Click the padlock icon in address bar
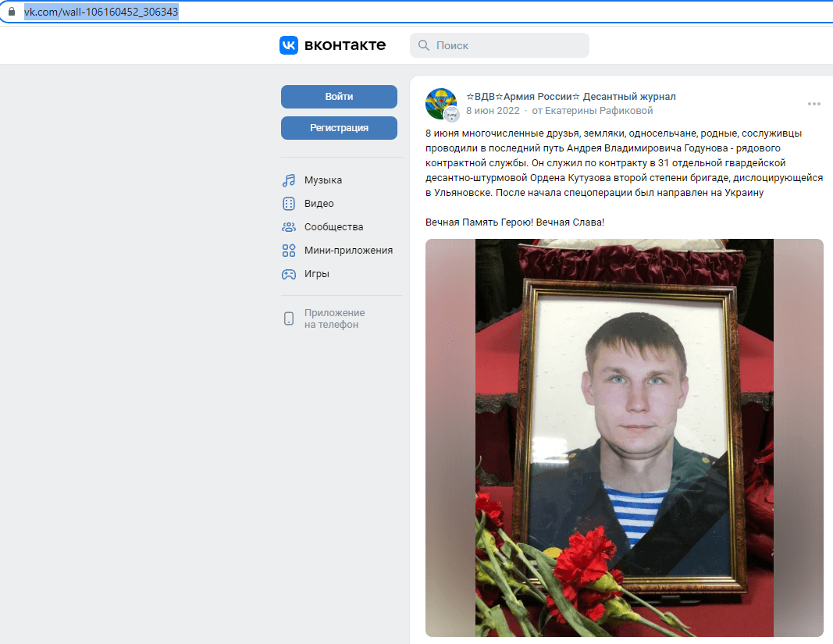Viewport: 833px width, 644px height. pyautogui.click(x=11, y=11)
